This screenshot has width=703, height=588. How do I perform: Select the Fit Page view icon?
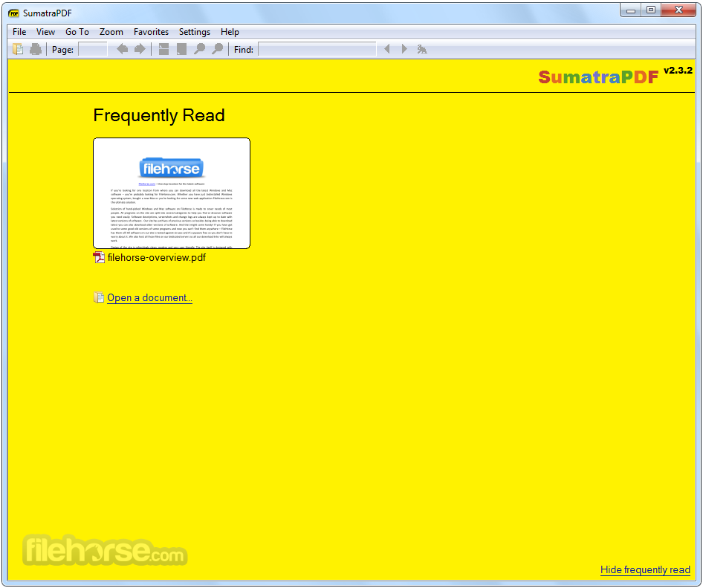click(163, 49)
